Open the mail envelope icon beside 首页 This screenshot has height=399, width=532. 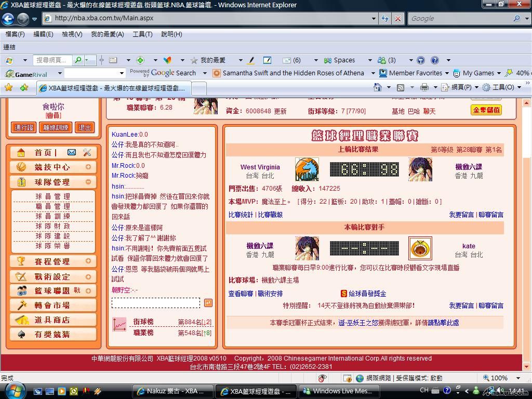tap(72, 152)
